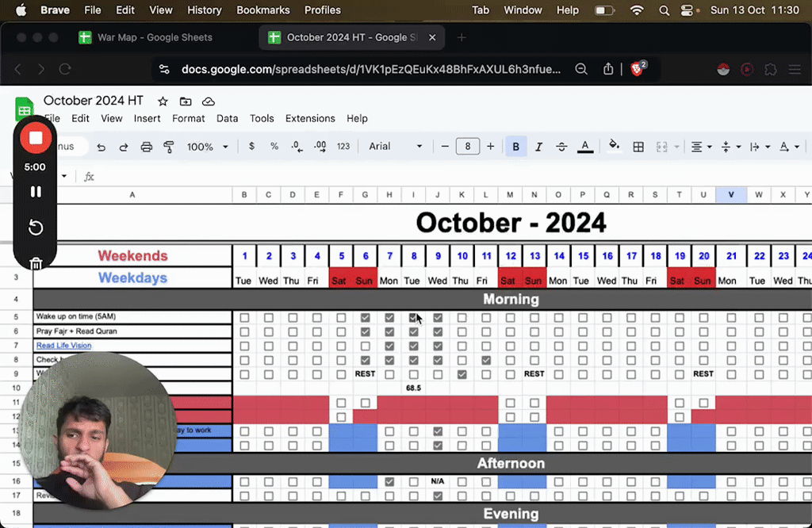Restart the recording

click(35, 228)
